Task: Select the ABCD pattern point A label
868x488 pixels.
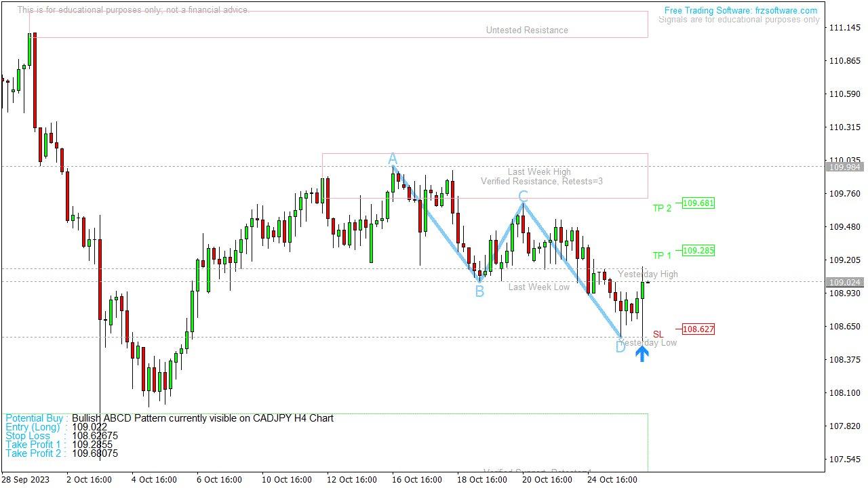Action: click(x=392, y=159)
